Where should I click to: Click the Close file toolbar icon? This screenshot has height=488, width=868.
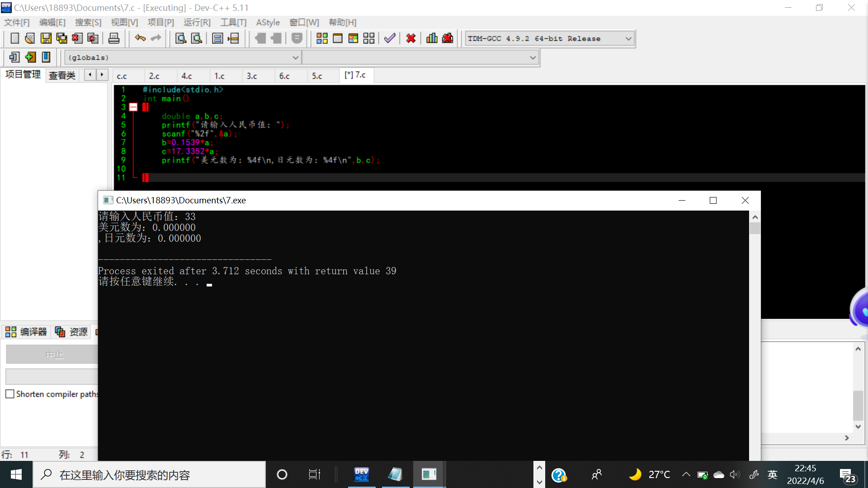[77, 38]
